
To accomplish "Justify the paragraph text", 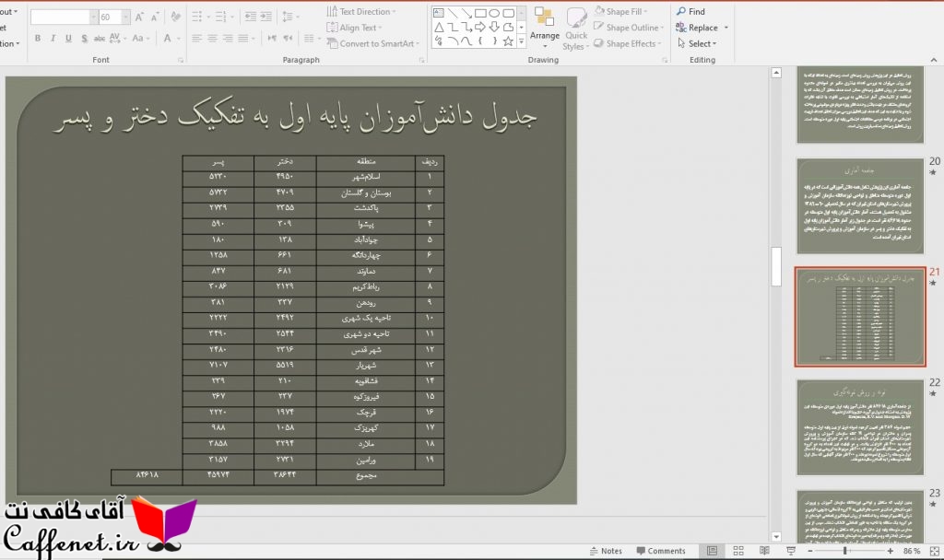I will click(x=243, y=39).
